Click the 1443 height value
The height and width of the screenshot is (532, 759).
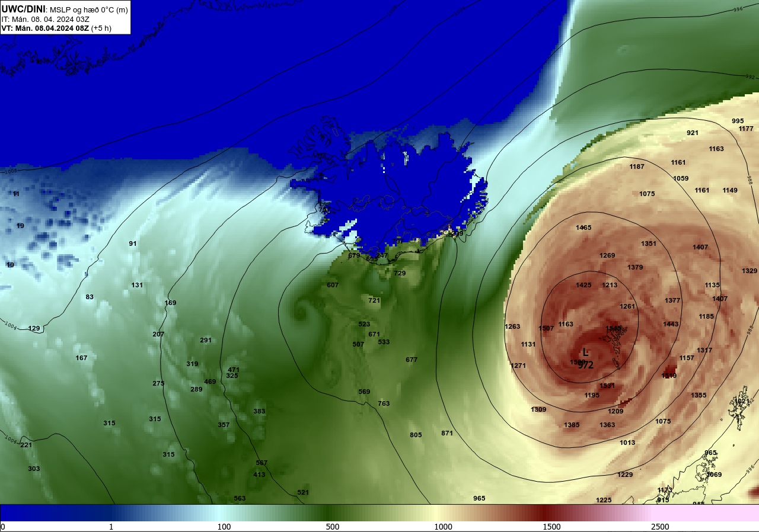(671, 324)
